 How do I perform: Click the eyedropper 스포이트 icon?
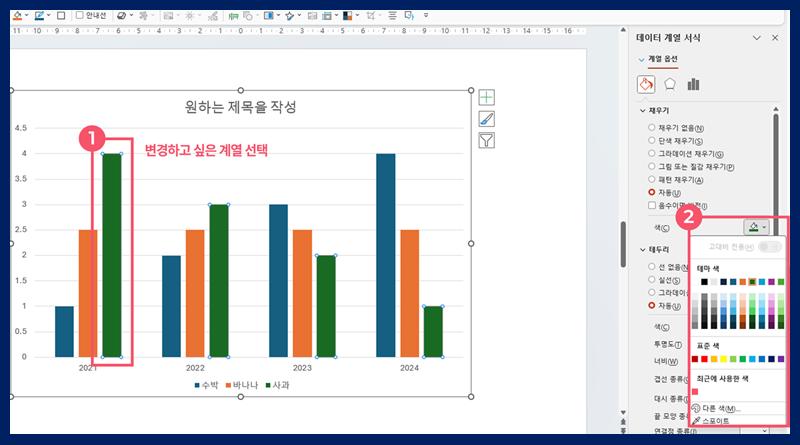point(696,421)
